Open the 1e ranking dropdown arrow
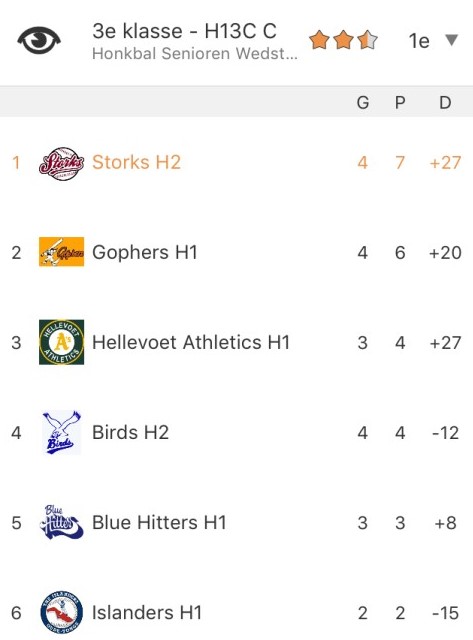 (x=452, y=40)
